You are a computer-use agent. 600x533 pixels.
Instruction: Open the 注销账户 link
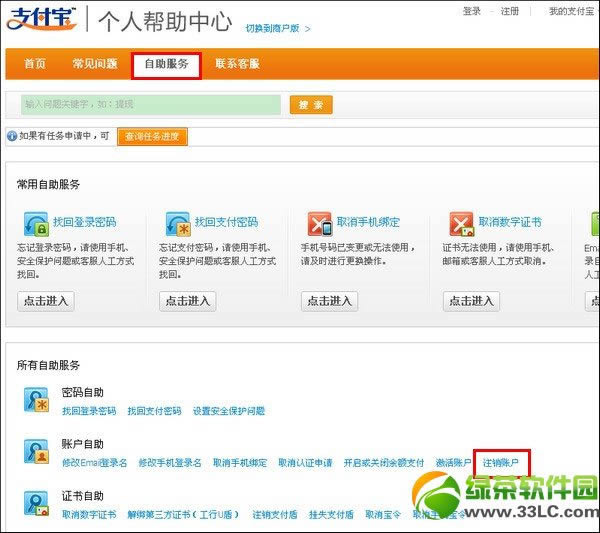[502, 463]
